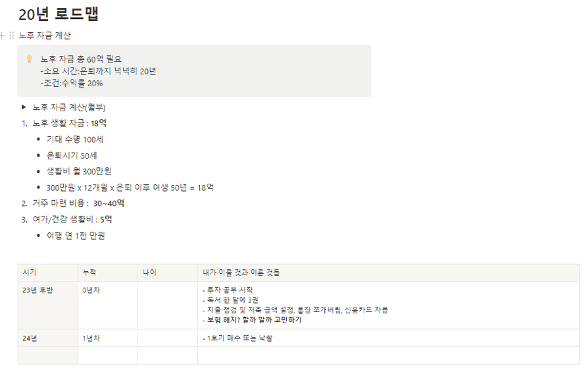Click the 은퇴시기 50세 bullet
This screenshot has height=370, width=588.
(x=72, y=156)
